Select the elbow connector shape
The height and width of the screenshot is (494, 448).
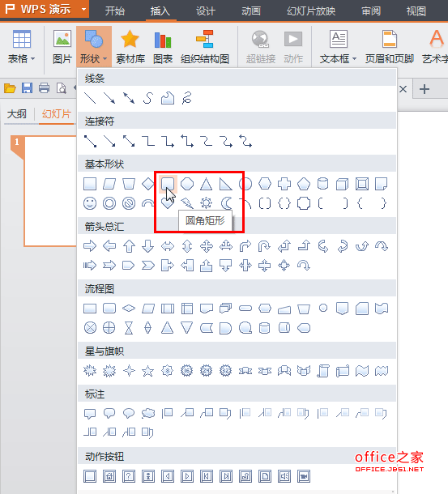(148, 141)
